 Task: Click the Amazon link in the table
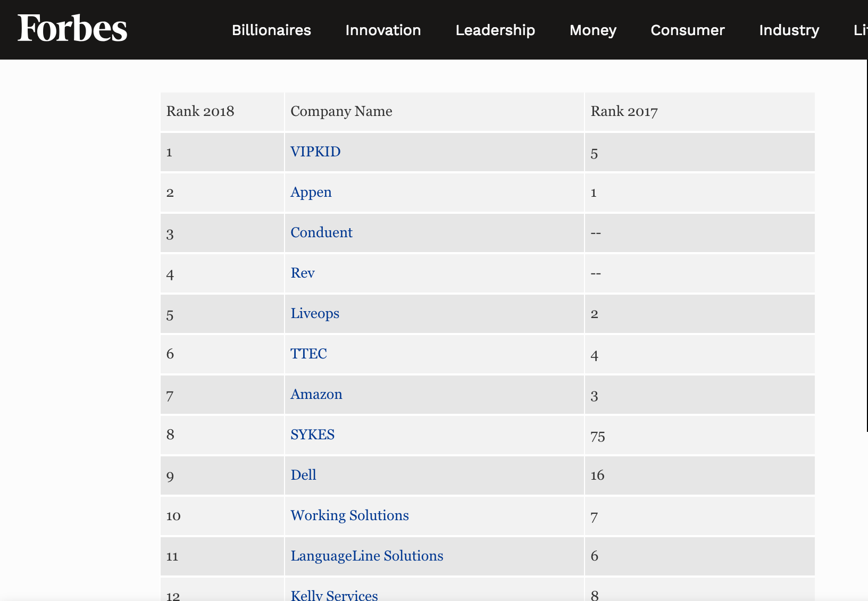[x=316, y=394]
